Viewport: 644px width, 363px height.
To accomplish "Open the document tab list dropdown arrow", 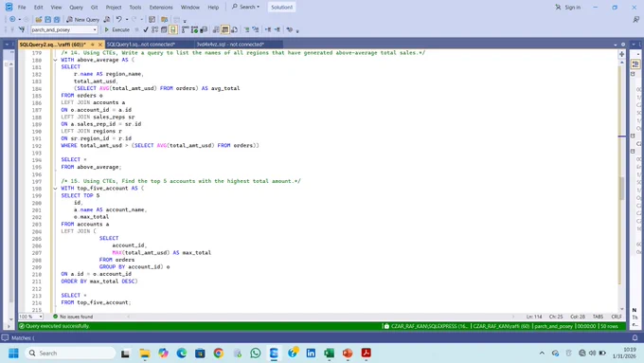I will (x=616, y=45).
